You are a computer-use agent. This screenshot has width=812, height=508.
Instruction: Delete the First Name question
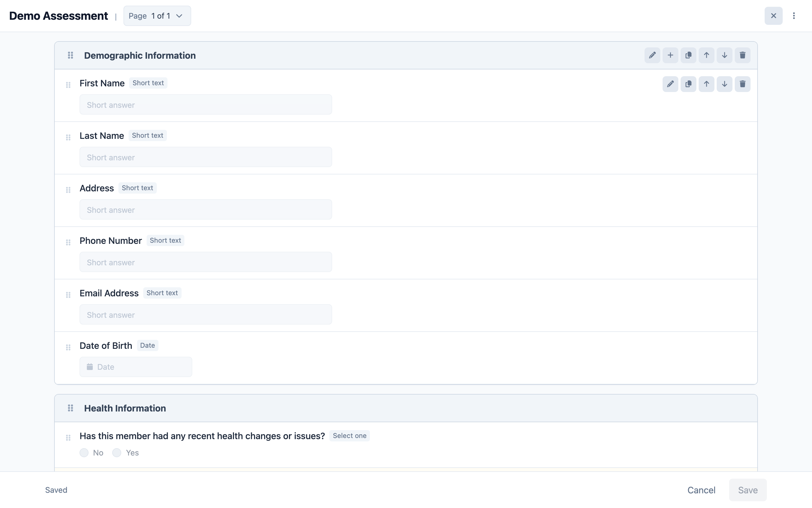(x=743, y=84)
